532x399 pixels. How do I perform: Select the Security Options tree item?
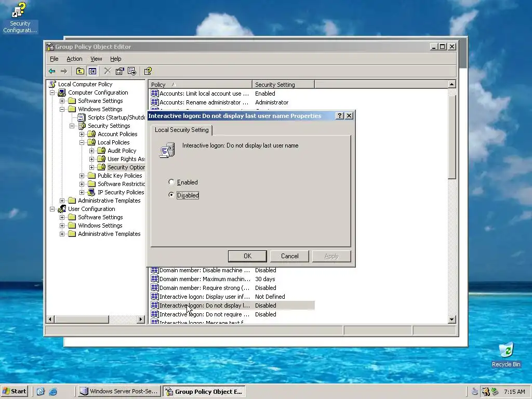click(126, 167)
